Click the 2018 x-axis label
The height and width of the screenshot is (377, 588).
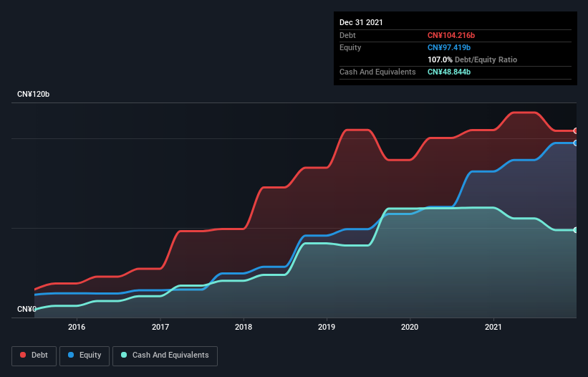coord(244,327)
